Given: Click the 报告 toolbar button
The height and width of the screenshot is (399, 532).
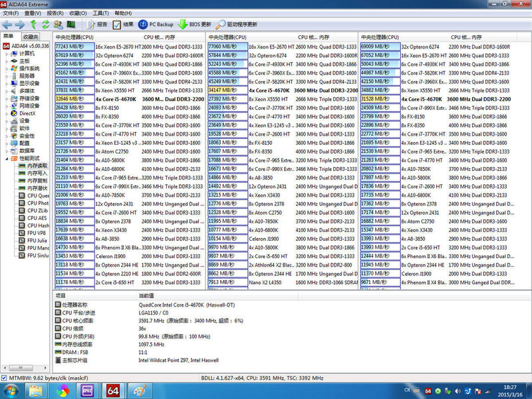Looking at the screenshot, I should (98, 25).
